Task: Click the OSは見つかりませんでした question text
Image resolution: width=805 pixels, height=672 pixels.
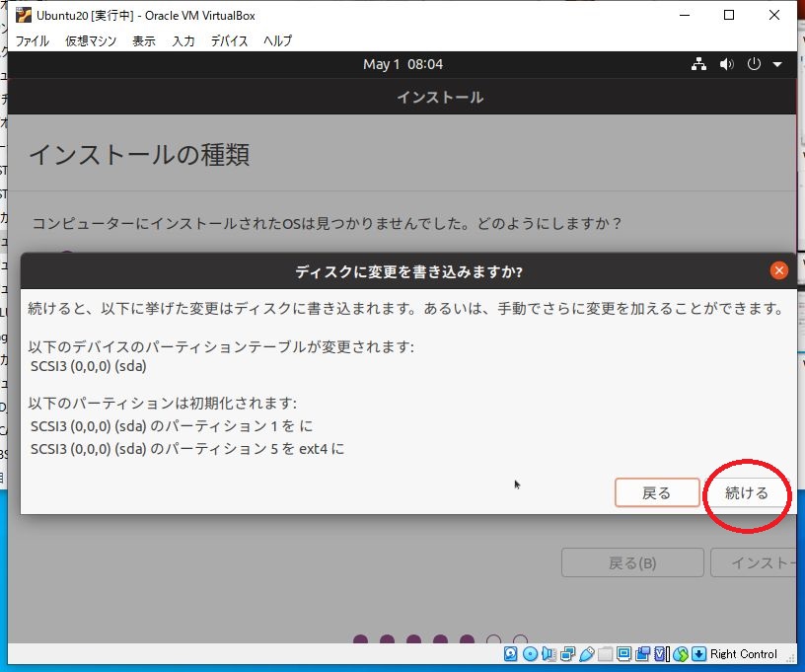Action: coord(327,223)
